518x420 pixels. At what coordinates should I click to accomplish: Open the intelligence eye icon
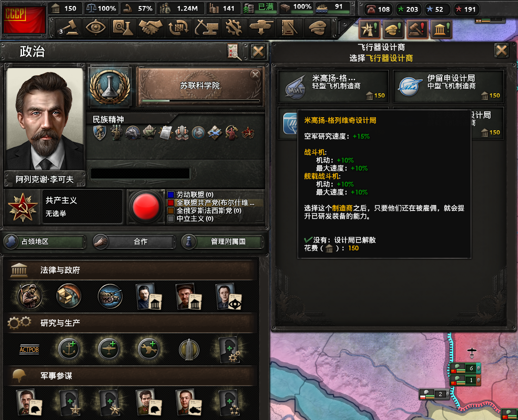click(95, 27)
